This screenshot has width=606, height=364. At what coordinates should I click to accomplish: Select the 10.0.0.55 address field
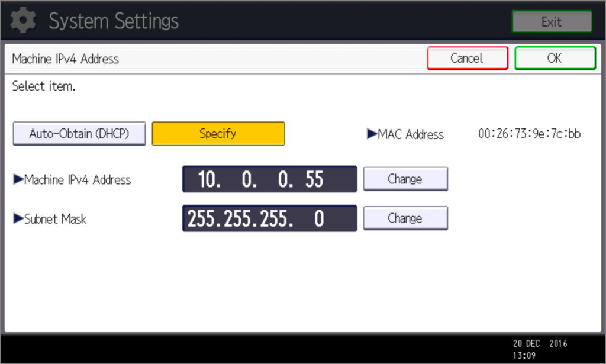pyautogui.click(x=269, y=179)
